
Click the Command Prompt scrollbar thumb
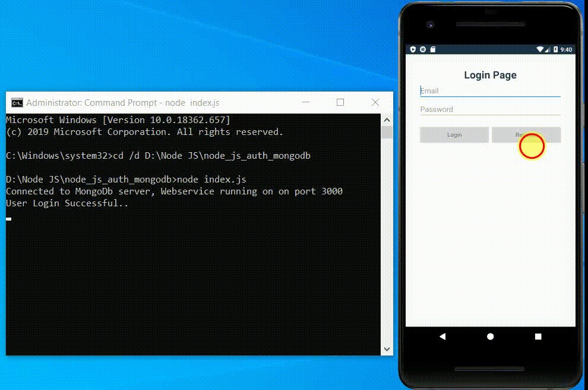[387, 131]
